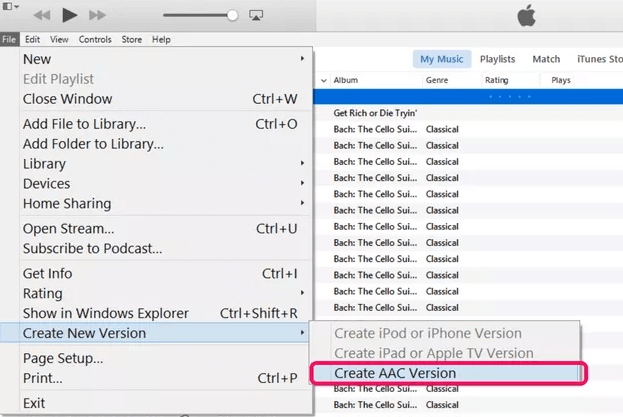
Task: Sort by the Genre column header
Action: point(437,80)
